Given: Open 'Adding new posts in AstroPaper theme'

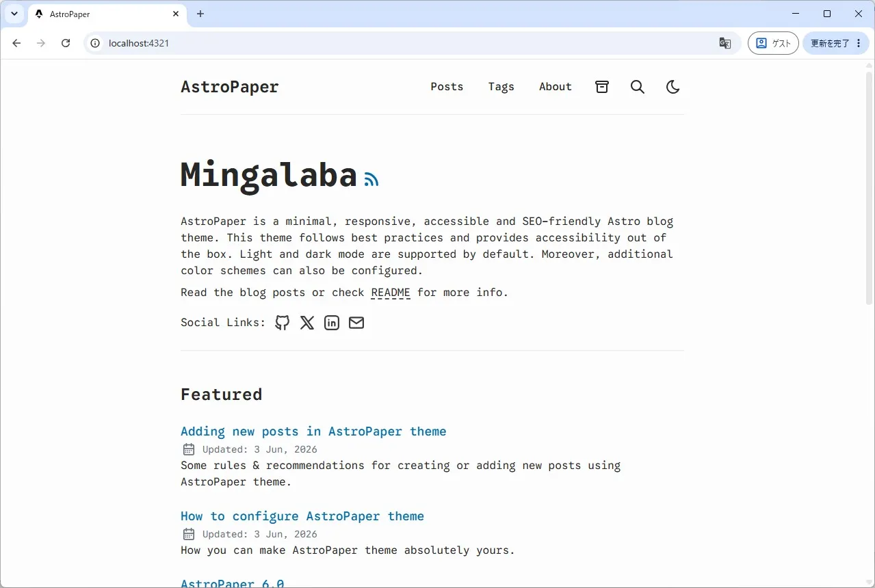Looking at the screenshot, I should click(x=313, y=431).
